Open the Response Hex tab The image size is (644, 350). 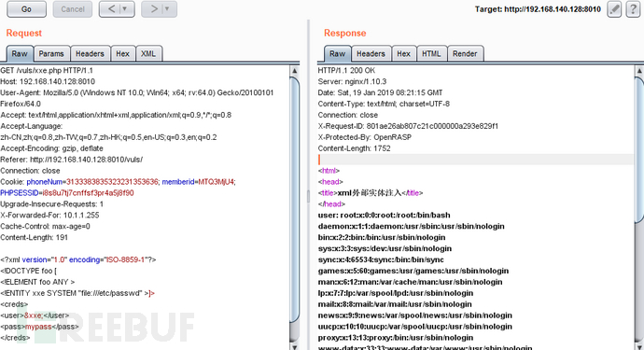point(403,54)
